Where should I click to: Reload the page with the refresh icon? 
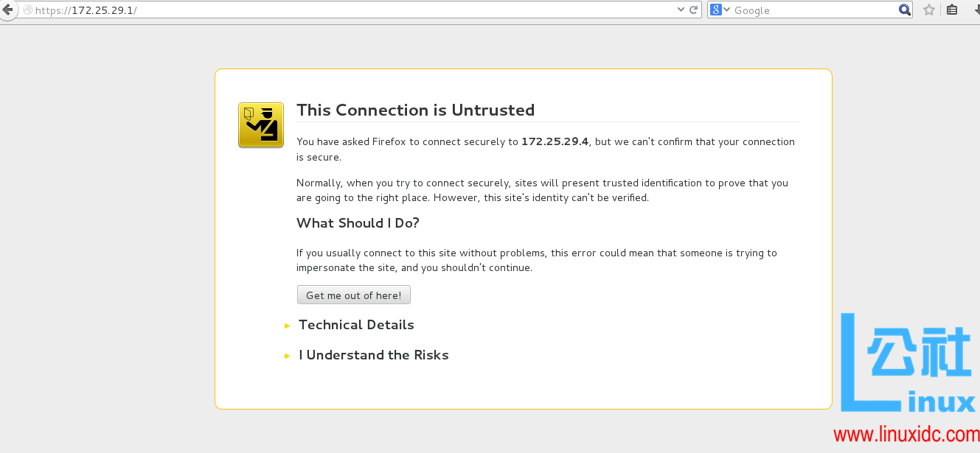tap(693, 10)
